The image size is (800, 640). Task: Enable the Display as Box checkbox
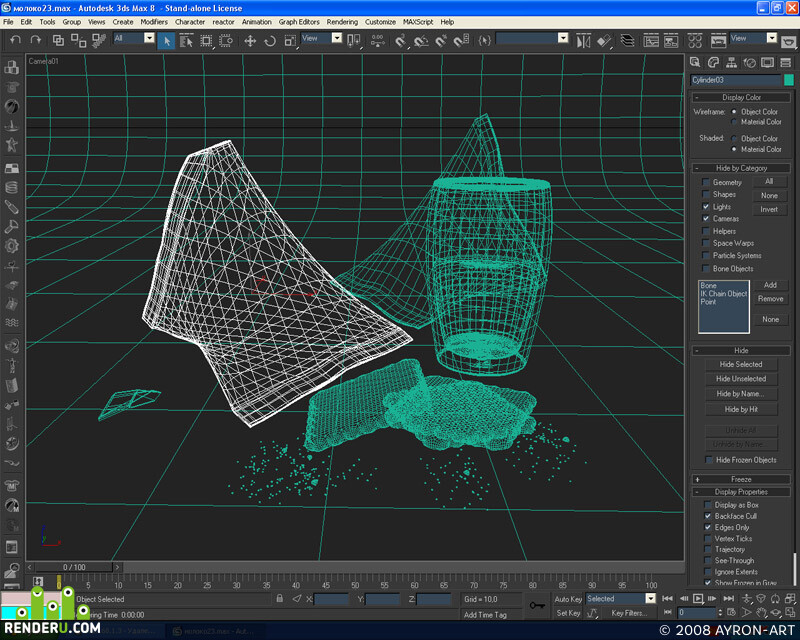[x=708, y=505]
